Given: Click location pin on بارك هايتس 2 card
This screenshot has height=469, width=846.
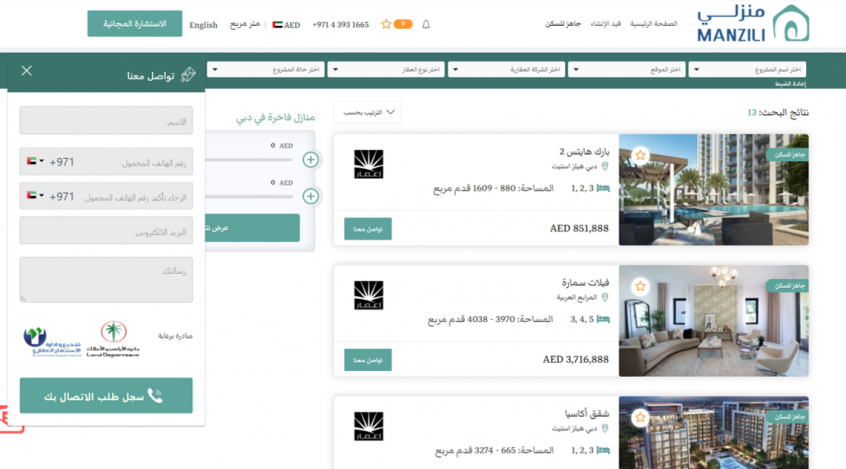Looking at the screenshot, I should tap(605, 166).
